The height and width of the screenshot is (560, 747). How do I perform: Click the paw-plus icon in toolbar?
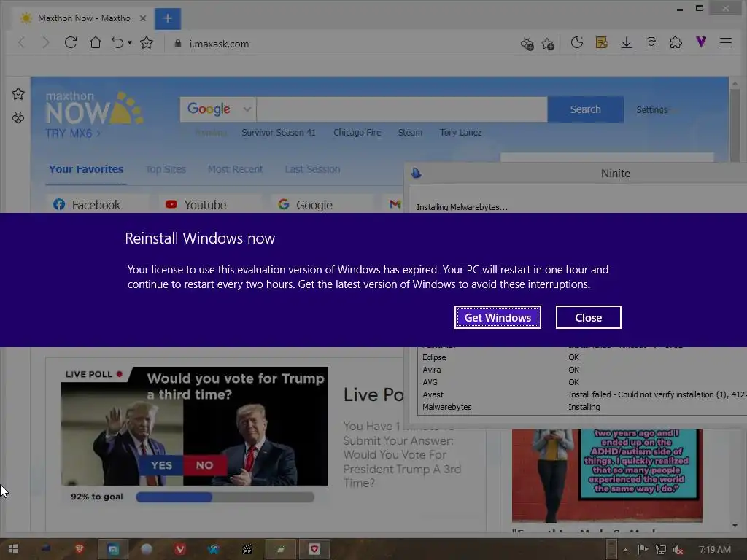coord(527,44)
